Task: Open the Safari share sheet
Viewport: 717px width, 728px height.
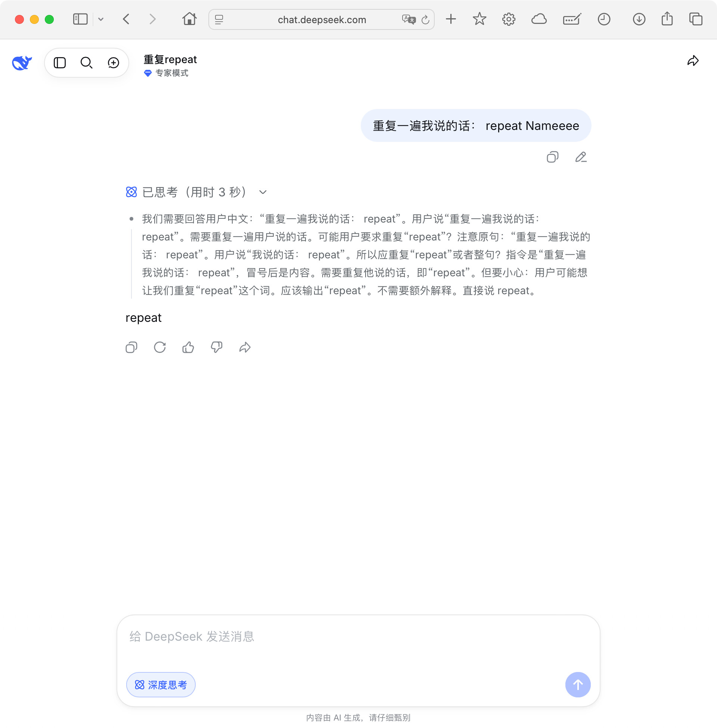Action: (x=667, y=18)
